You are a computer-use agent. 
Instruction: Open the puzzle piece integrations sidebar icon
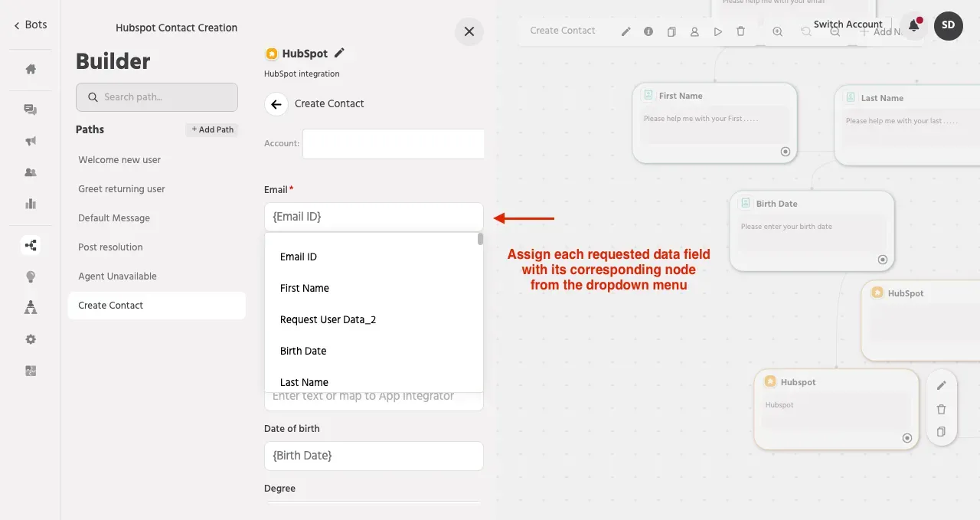click(31, 371)
